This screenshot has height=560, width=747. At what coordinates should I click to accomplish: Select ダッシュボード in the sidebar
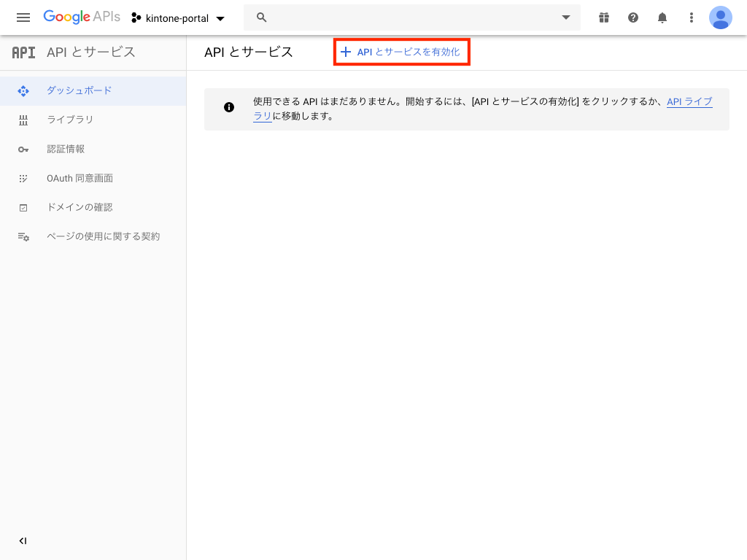point(79,90)
